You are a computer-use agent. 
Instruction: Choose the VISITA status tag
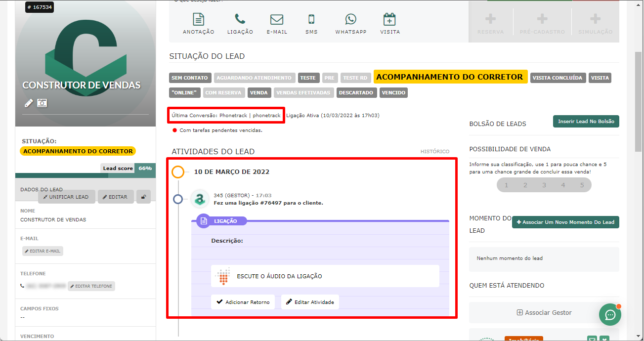coord(600,78)
